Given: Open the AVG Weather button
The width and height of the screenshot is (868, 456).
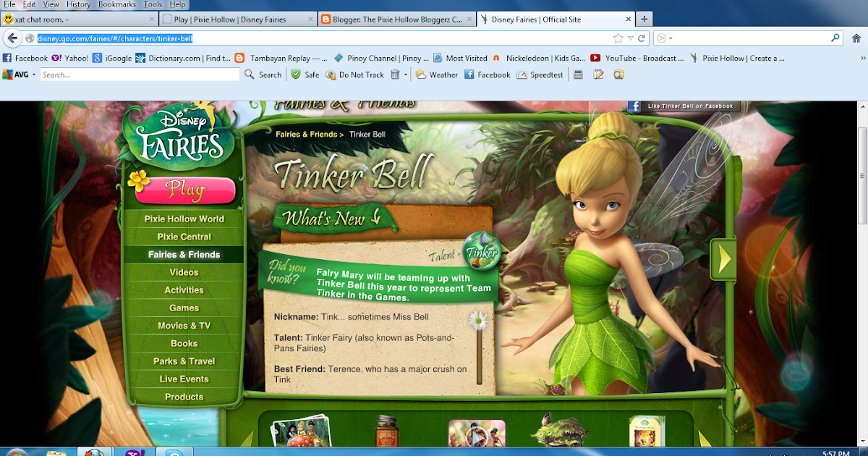Looking at the screenshot, I should [437, 75].
